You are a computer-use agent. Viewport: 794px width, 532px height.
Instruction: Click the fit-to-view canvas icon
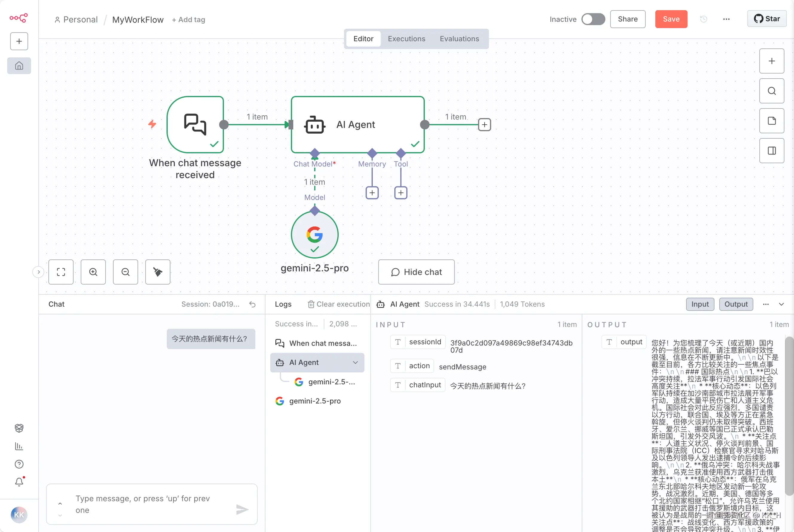tap(61, 272)
